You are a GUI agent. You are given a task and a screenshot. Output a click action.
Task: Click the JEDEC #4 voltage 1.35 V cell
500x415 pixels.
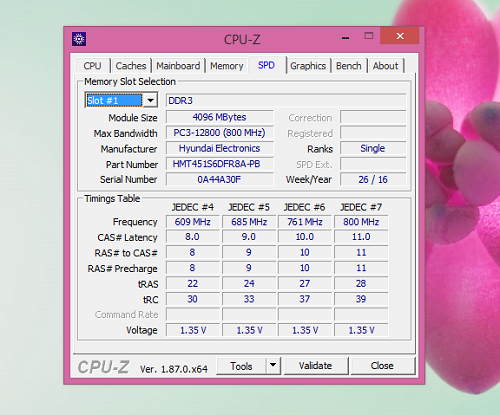(x=193, y=330)
